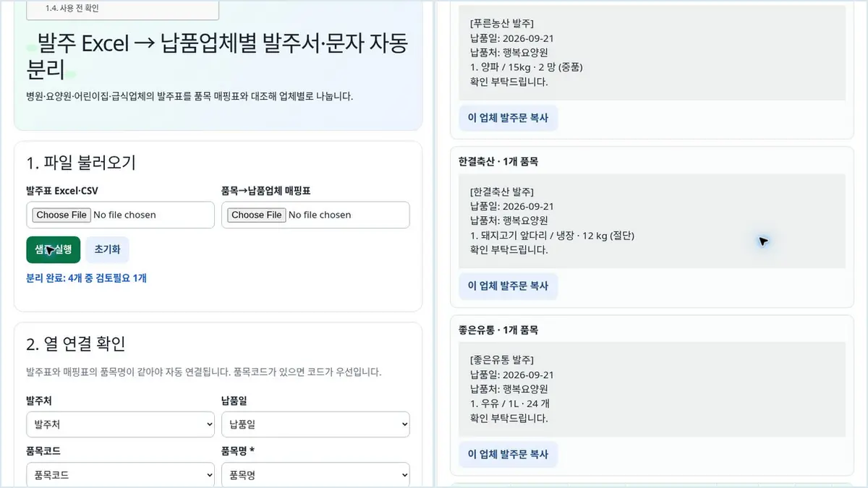Click the 좋은유통 · 1개 품목 card title

(x=498, y=330)
